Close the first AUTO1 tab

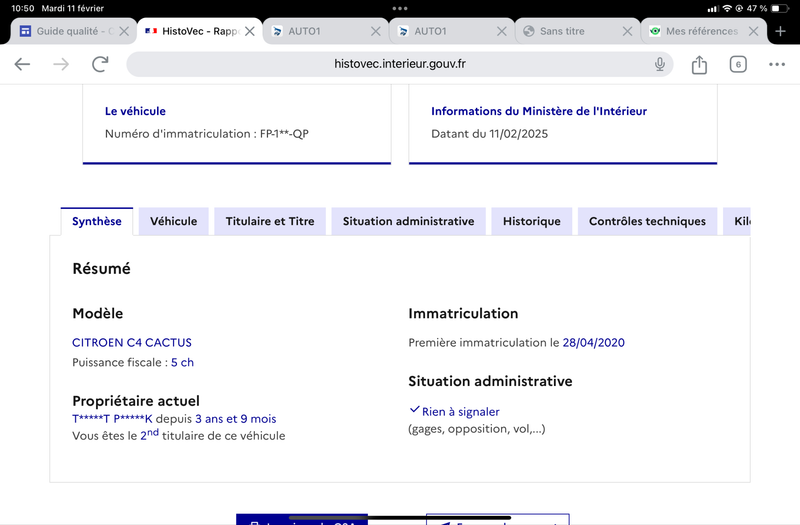click(x=376, y=31)
